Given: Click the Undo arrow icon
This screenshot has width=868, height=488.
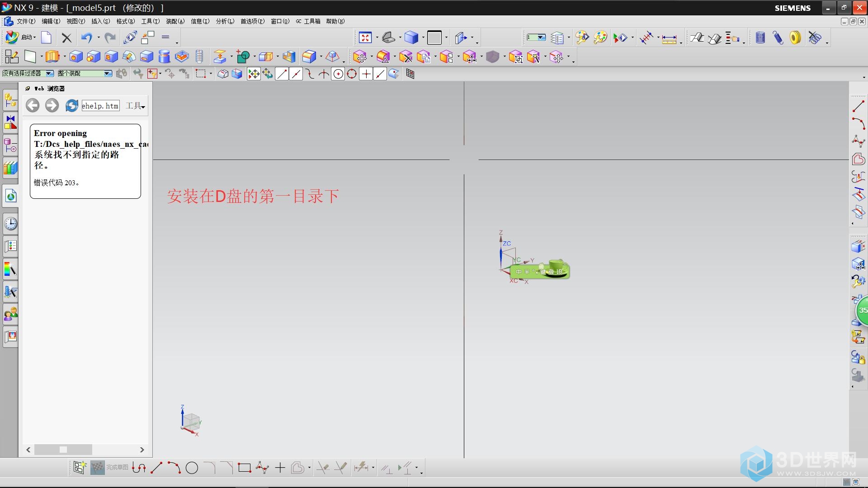Looking at the screenshot, I should [x=87, y=38].
